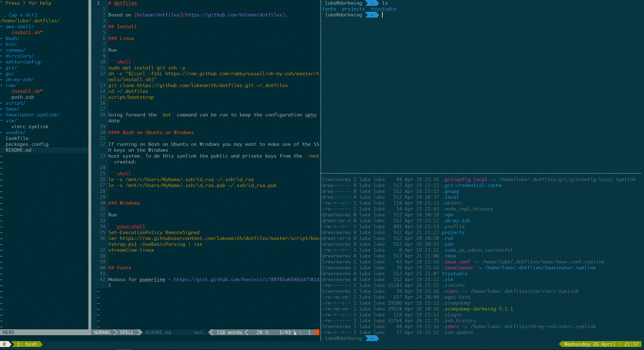Click the ## Fonts heading
The height and width of the screenshot is (350, 644).
[x=120, y=267]
